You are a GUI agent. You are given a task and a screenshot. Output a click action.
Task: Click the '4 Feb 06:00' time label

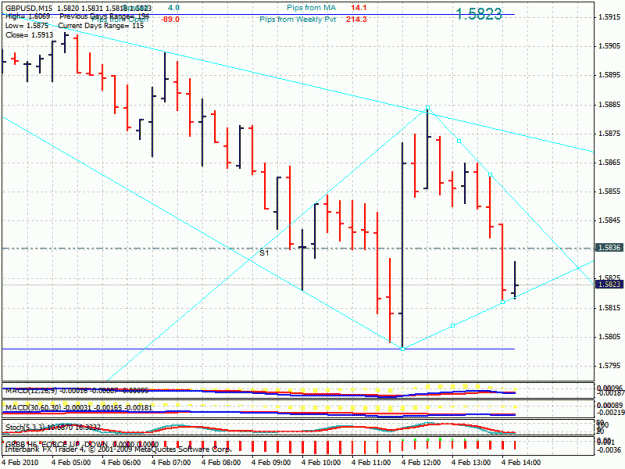(121, 462)
